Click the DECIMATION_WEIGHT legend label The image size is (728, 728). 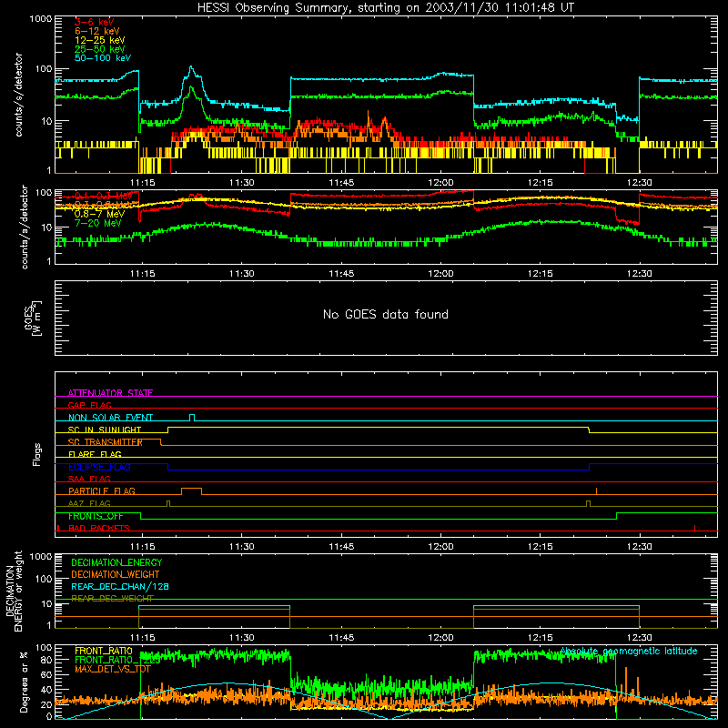[116, 574]
